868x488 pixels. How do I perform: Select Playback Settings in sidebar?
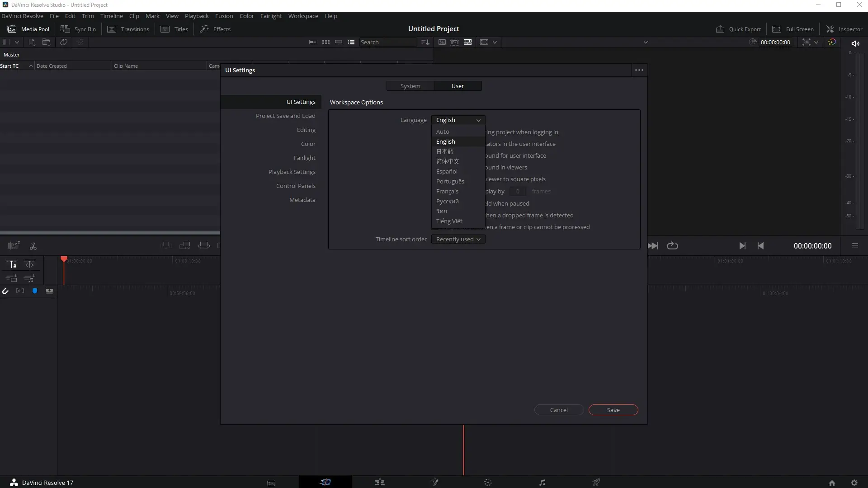coord(292,172)
